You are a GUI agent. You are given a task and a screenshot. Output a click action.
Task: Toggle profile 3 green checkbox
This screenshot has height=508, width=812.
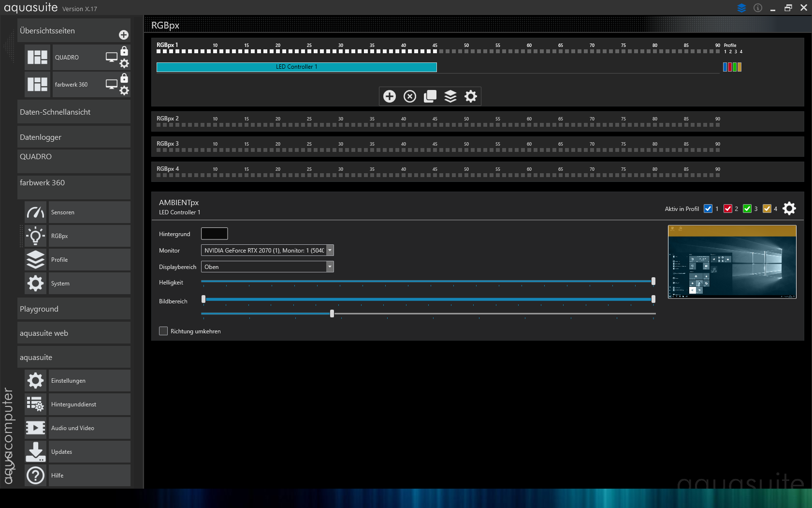(747, 209)
